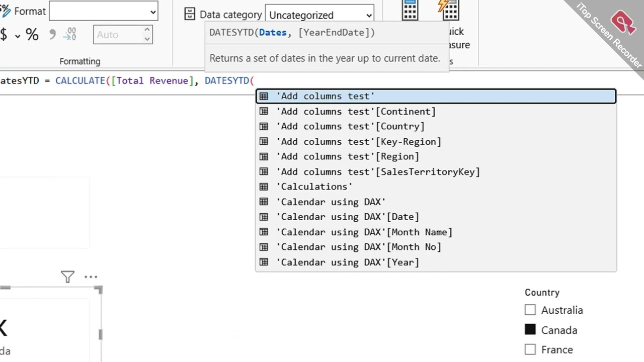The width and height of the screenshot is (644, 362).
Task: Select 'Add columns test'[Country] suggestion
Action: pyautogui.click(x=436, y=126)
